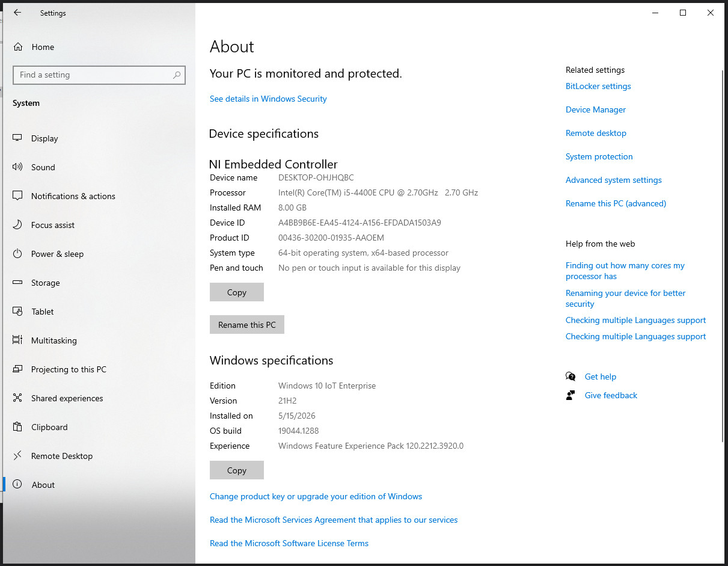Read the Microsoft Services Agreement link

(334, 520)
